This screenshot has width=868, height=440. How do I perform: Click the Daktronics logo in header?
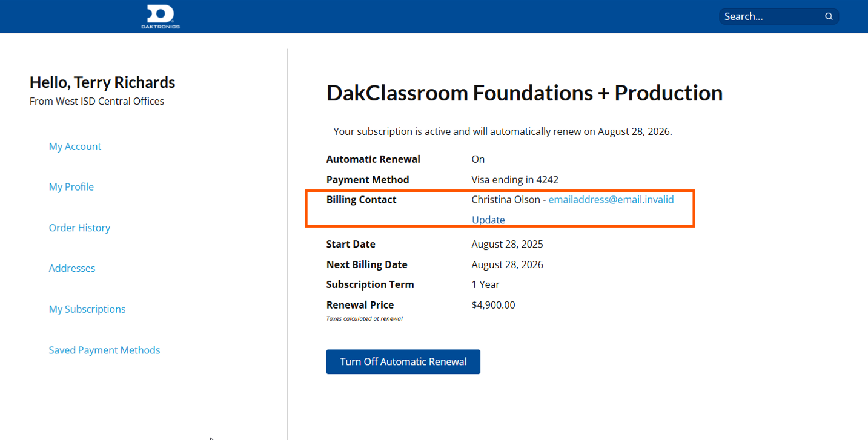point(161,16)
